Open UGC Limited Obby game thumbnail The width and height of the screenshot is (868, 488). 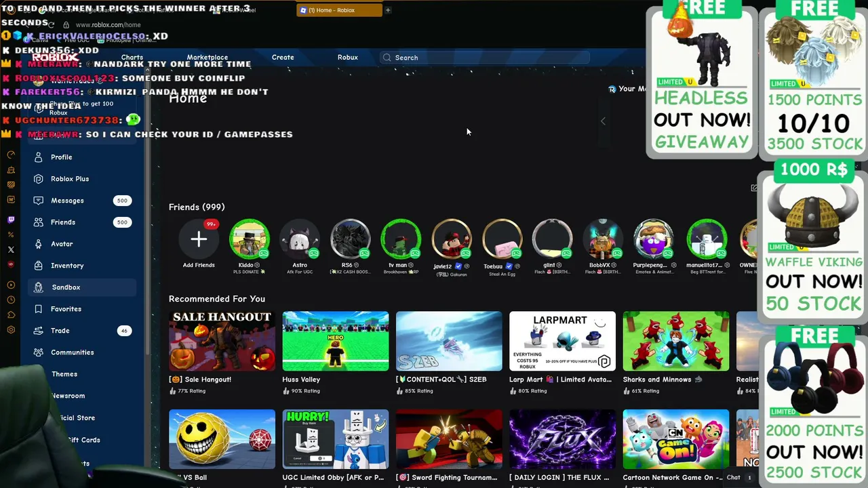[x=336, y=439]
